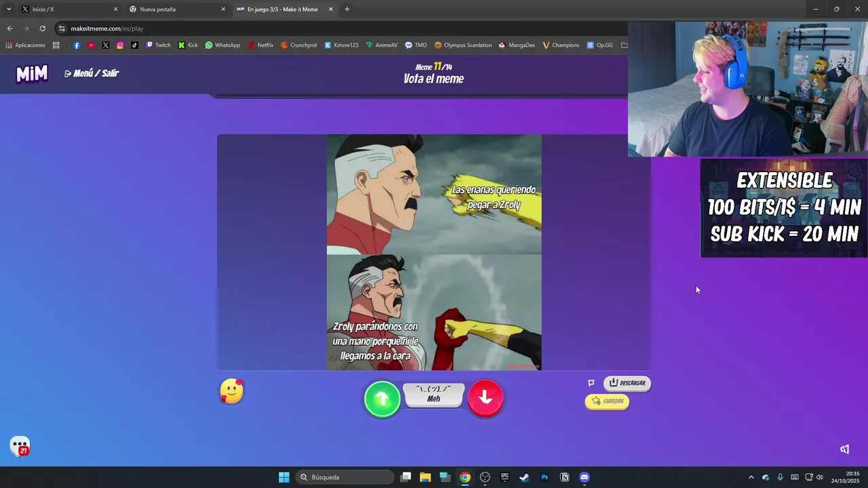Open Task View in taskbar
The height and width of the screenshot is (488, 868).
point(406,477)
